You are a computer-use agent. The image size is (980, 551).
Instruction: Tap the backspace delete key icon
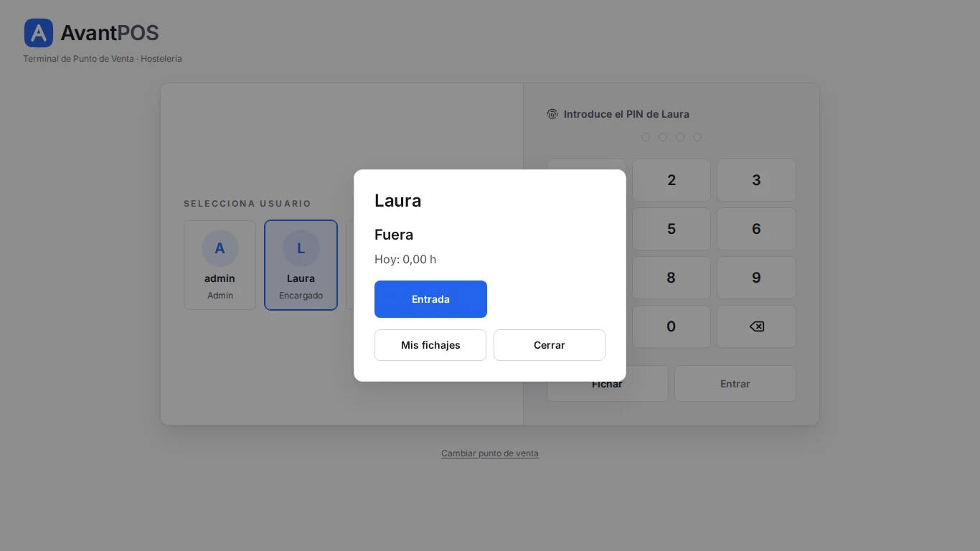(x=756, y=326)
